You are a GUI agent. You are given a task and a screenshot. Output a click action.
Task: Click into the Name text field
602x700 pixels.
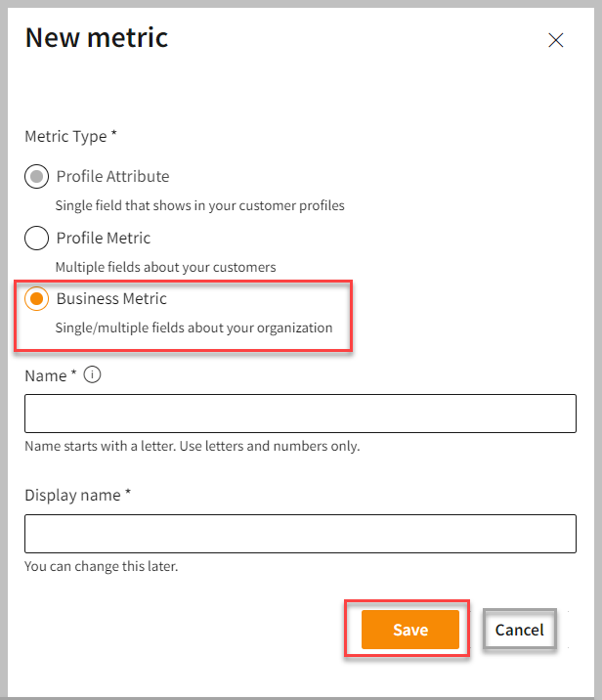pos(300,414)
